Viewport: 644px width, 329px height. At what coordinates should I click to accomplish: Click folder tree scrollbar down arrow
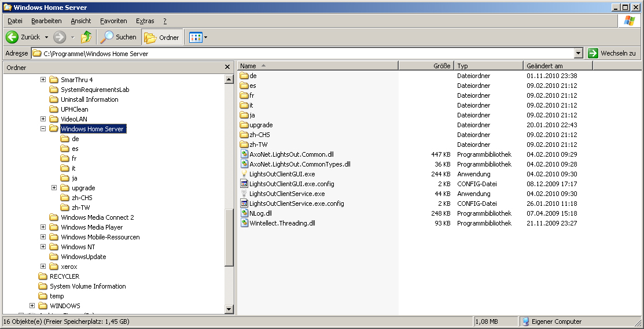(x=229, y=309)
